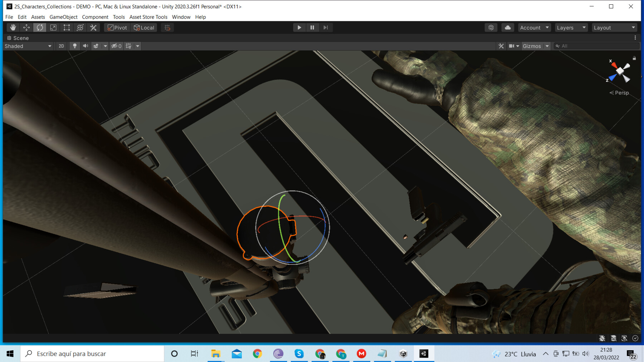This screenshot has height=362, width=644.
Task: Toggle scene audio
Action: coord(86,46)
